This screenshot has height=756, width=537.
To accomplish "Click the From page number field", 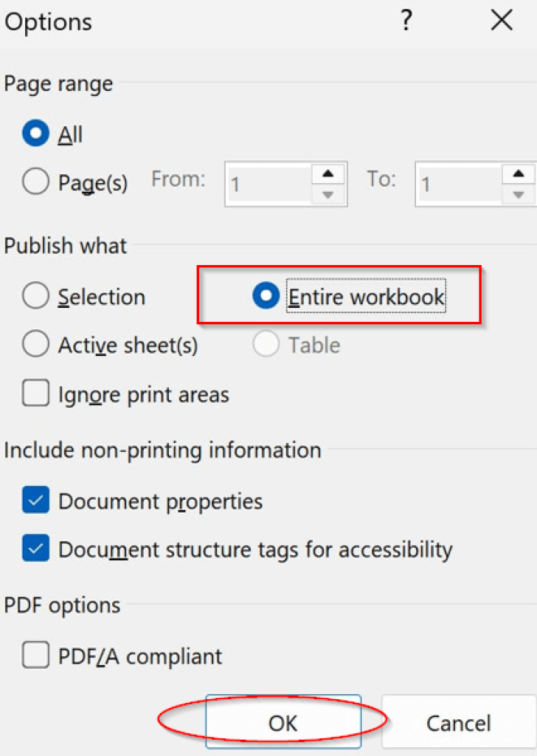I will pyautogui.click(x=273, y=183).
